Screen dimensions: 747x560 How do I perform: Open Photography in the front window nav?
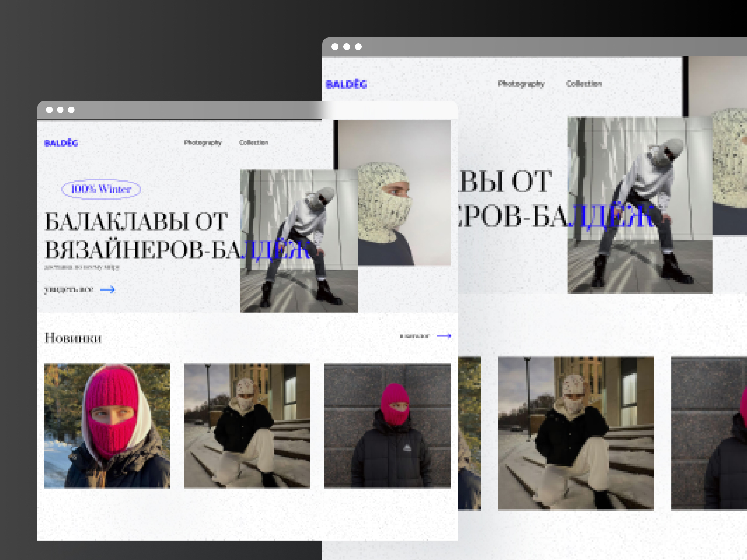point(203,143)
